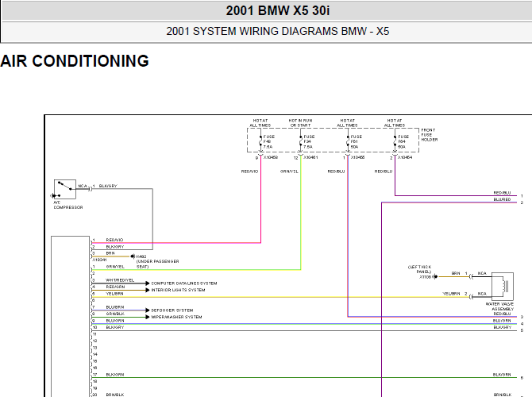Click arrowhead pointing to WIPER/WASHER SYSTEM
Image resolution: width=532 pixels, height=397 pixels.
click(x=148, y=317)
